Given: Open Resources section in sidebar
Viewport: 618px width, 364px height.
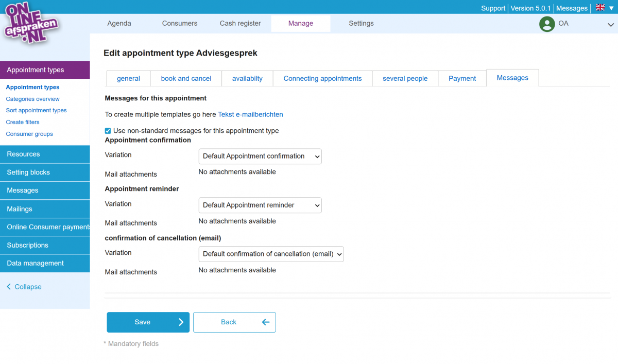Looking at the screenshot, I should coord(23,154).
